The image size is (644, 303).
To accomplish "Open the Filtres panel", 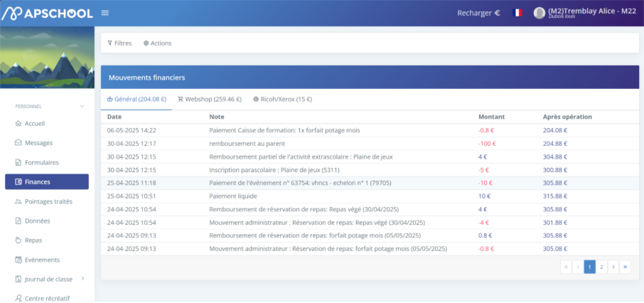I will (119, 43).
